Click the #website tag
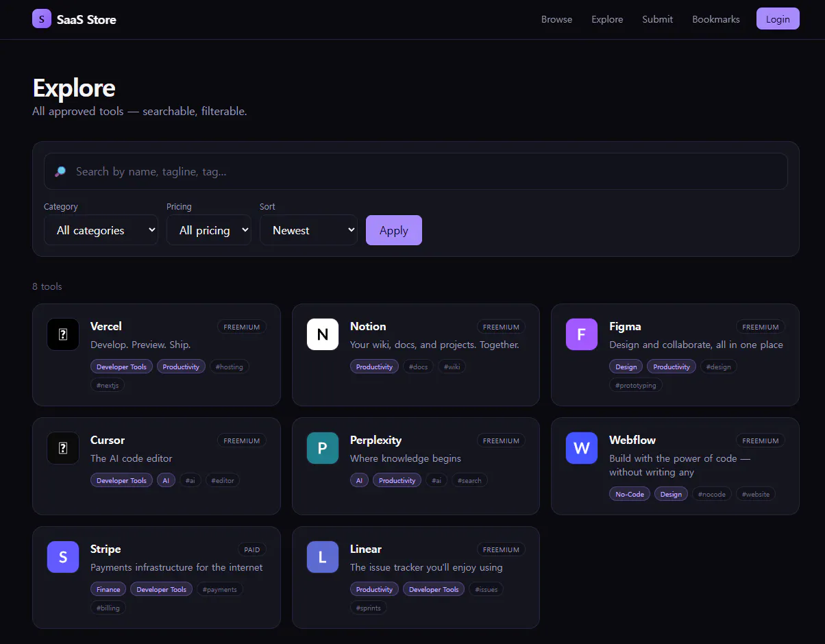Viewport: 825px width, 644px height. 756,494
